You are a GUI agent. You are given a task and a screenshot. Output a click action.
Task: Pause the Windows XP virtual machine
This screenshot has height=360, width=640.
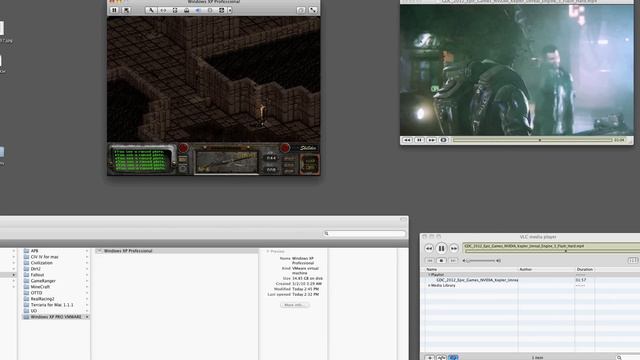114,10
